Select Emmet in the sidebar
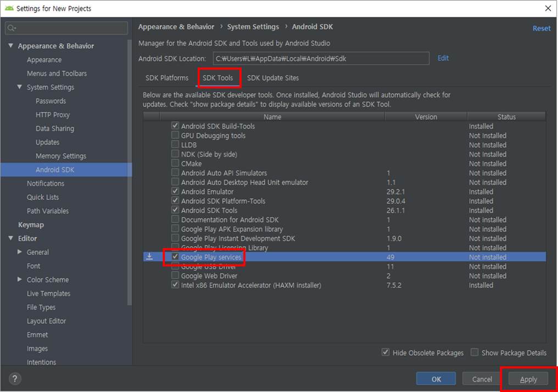The image size is (558, 392). pos(37,335)
